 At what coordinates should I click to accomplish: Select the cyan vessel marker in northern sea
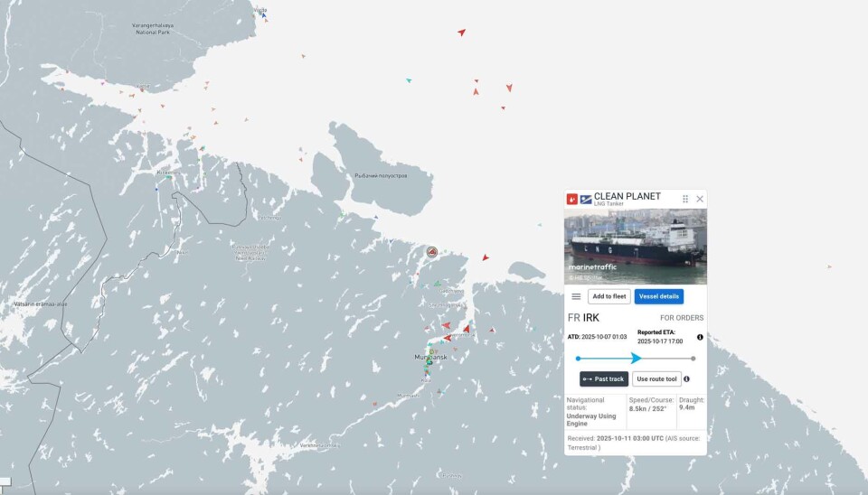[409, 80]
